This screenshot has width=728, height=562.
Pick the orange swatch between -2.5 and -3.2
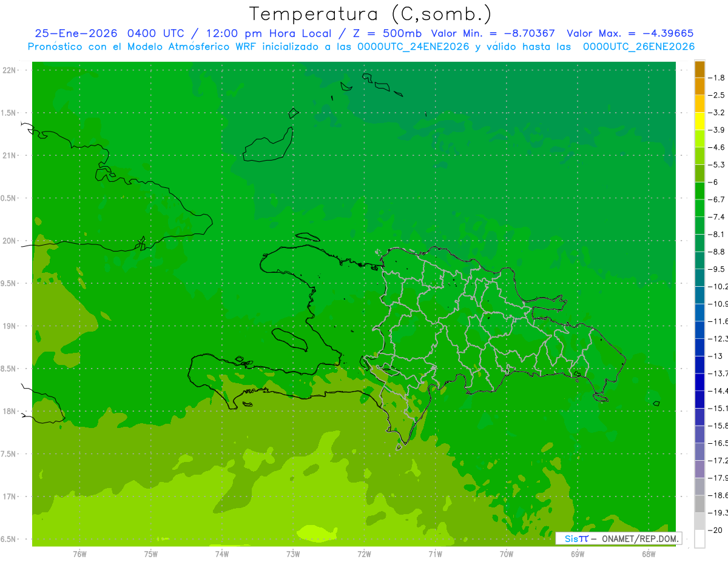click(699, 104)
